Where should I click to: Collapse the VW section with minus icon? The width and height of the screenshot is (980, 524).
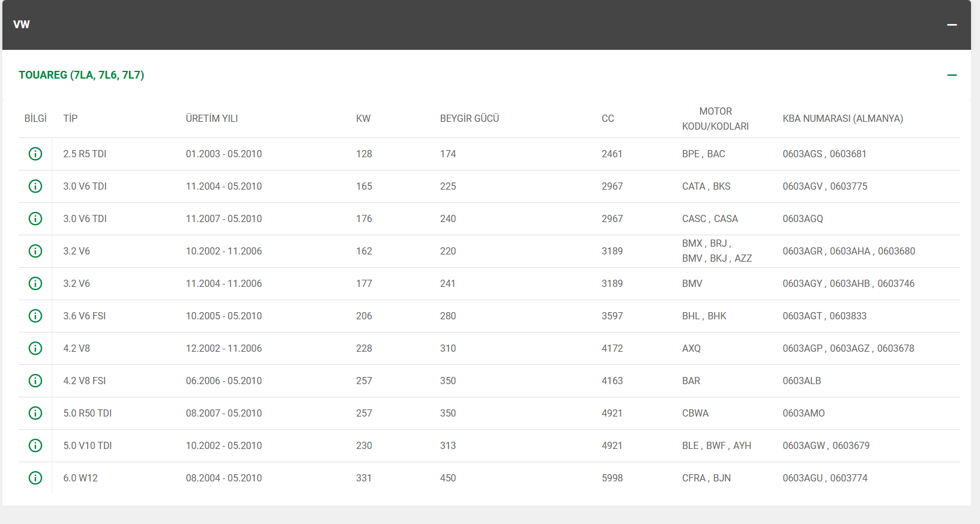pos(952,25)
